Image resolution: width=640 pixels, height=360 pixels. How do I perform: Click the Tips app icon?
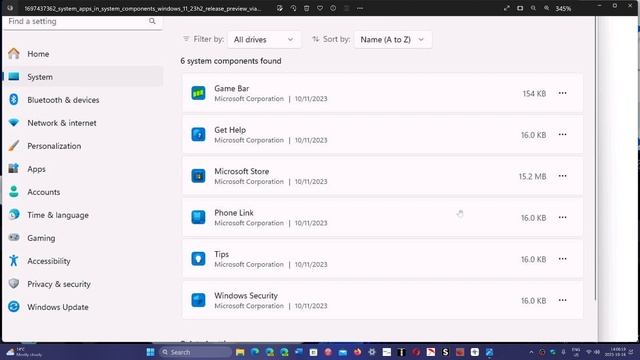pos(198,259)
